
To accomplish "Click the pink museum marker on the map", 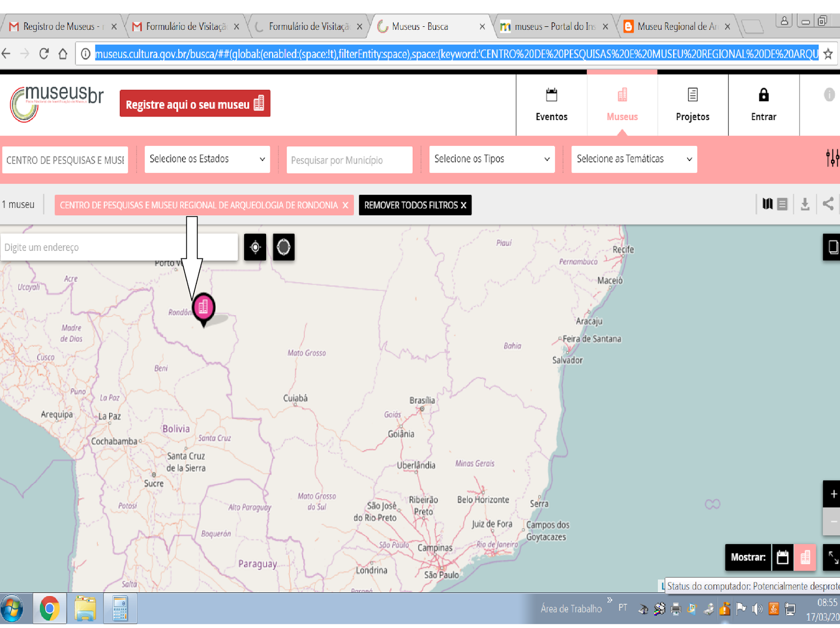I will coord(203,309).
